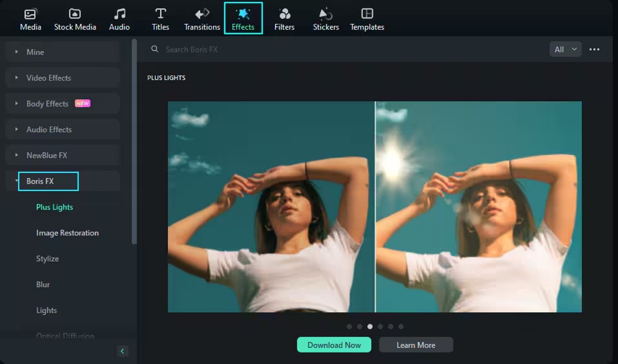Collapse the sidebar with the chevron arrow
618x364 pixels.
click(x=123, y=351)
